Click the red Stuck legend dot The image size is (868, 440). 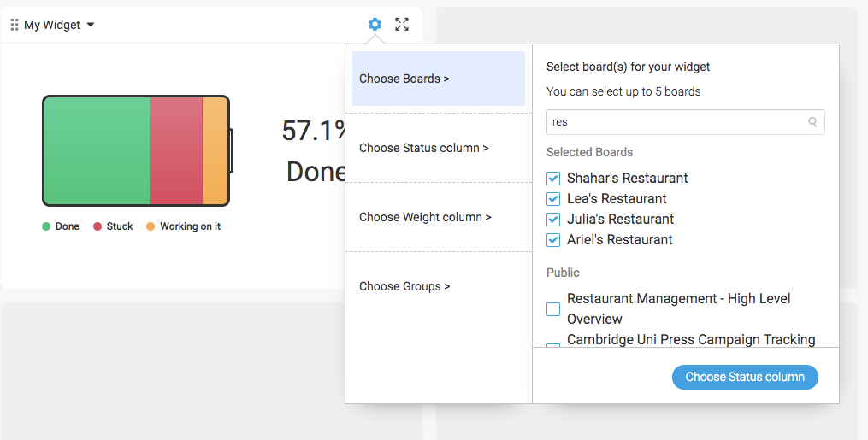[97, 226]
